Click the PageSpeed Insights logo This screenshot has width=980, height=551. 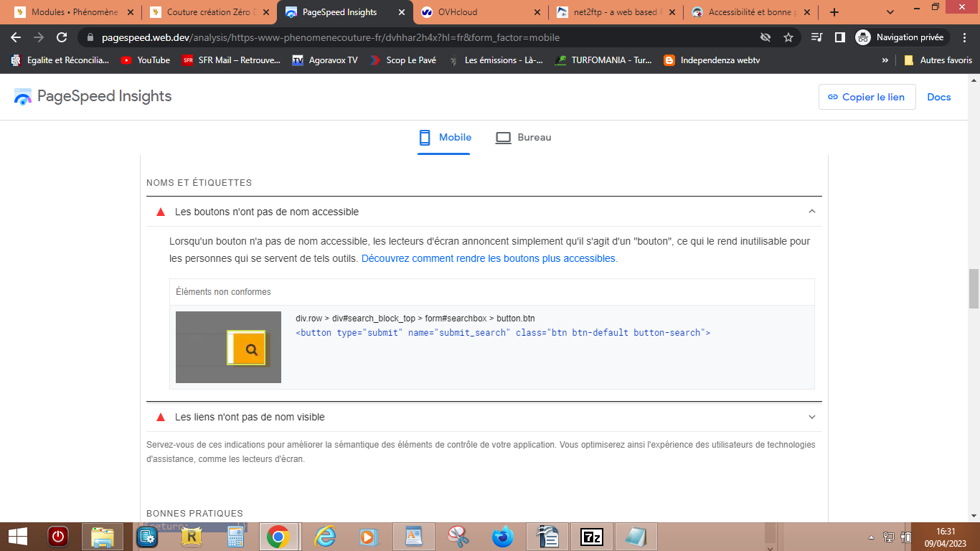point(93,97)
